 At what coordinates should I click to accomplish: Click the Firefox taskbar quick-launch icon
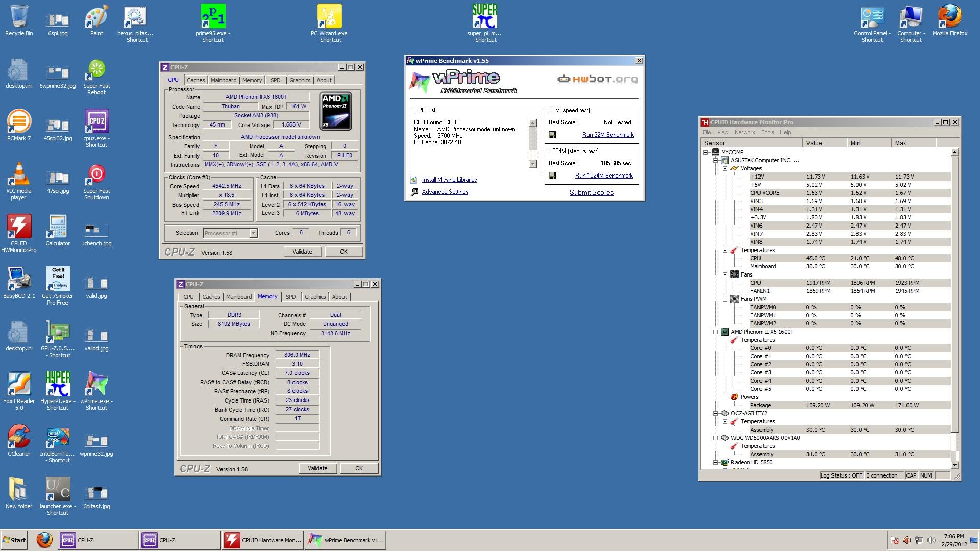44,540
